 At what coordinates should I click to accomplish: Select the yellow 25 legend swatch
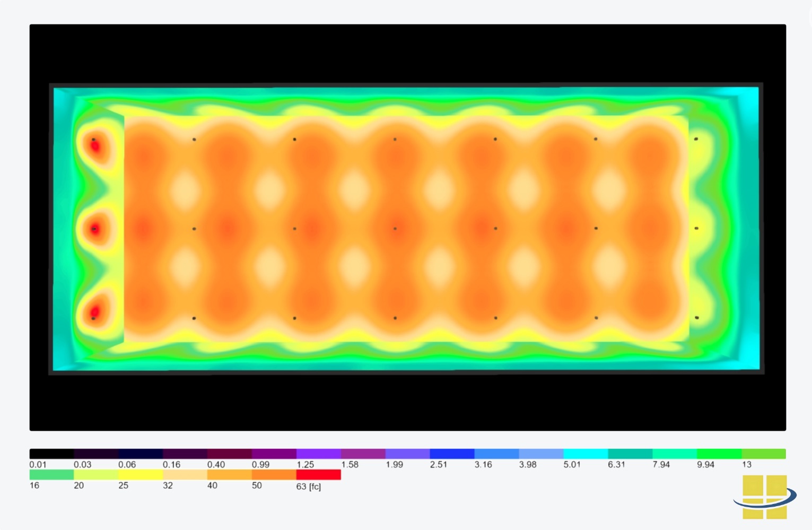coord(141,475)
